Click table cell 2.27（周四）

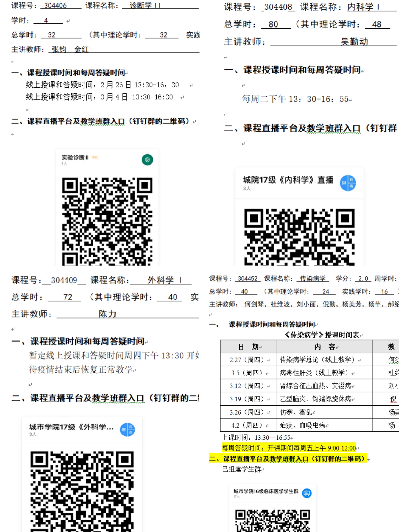click(x=248, y=360)
